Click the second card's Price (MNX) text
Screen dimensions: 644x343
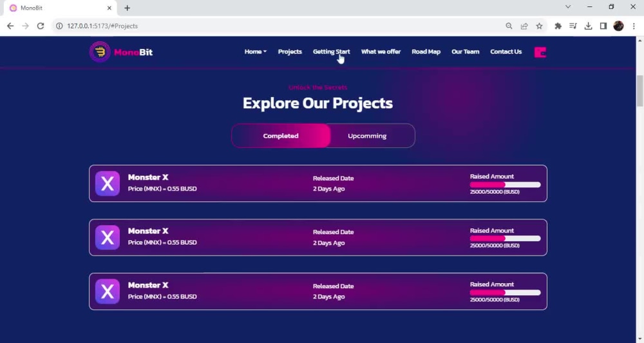[x=162, y=243]
